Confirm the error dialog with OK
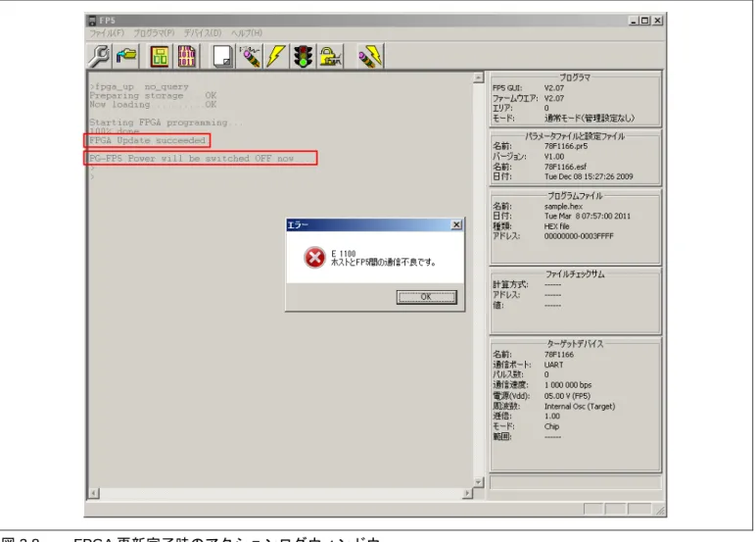This screenshot has height=542, width=756. pyautogui.click(x=426, y=297)
